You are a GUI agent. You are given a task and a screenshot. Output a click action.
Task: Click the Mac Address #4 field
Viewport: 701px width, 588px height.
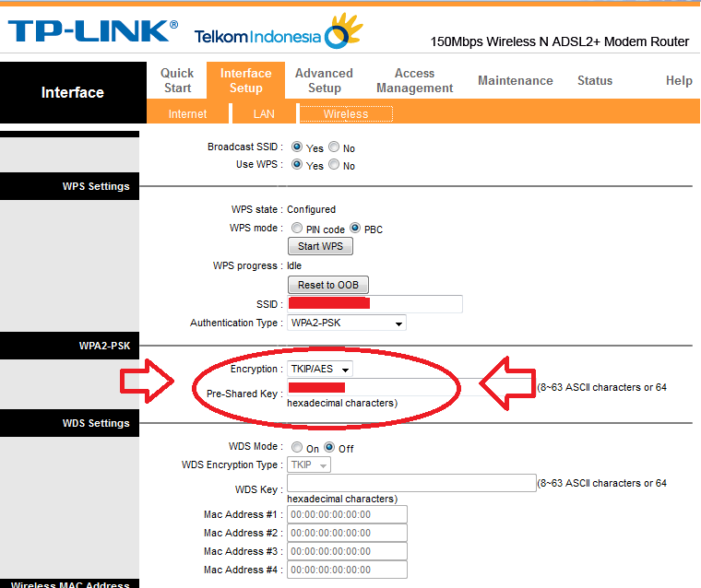click(x=347, y=570)
